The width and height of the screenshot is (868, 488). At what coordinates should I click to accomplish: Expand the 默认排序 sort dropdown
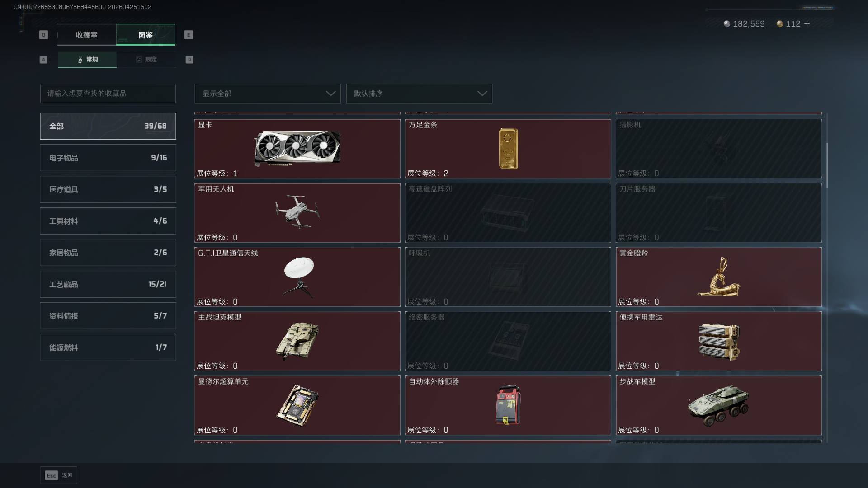[419, 94]
